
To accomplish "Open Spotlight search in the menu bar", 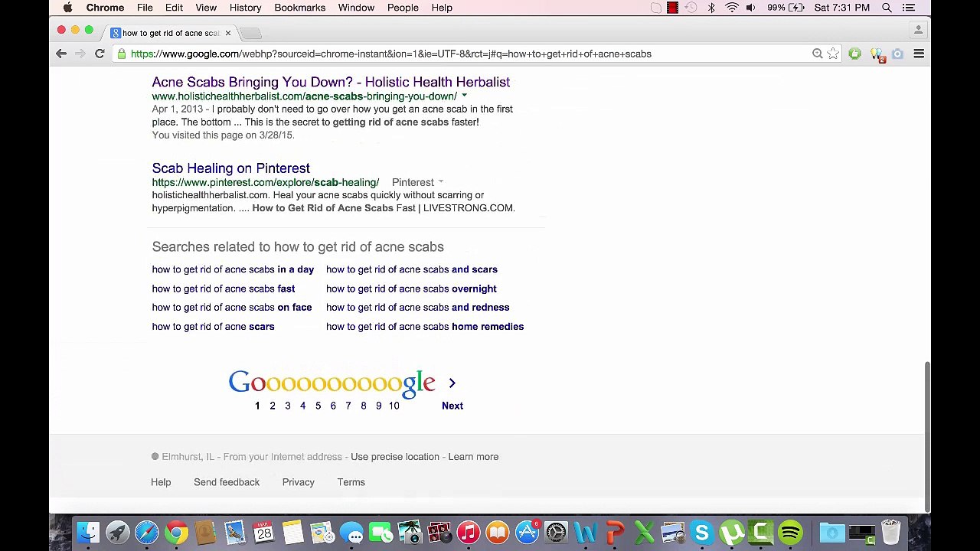I will click(x=887, y=8).
